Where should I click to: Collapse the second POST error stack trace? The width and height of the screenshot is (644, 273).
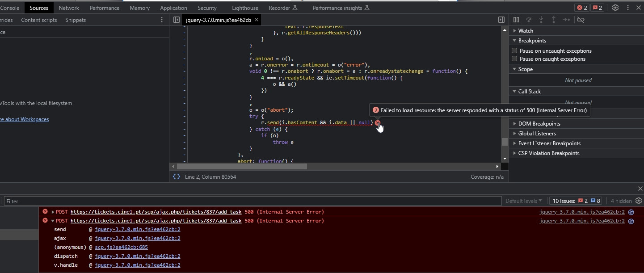click(x=53, y=221)
